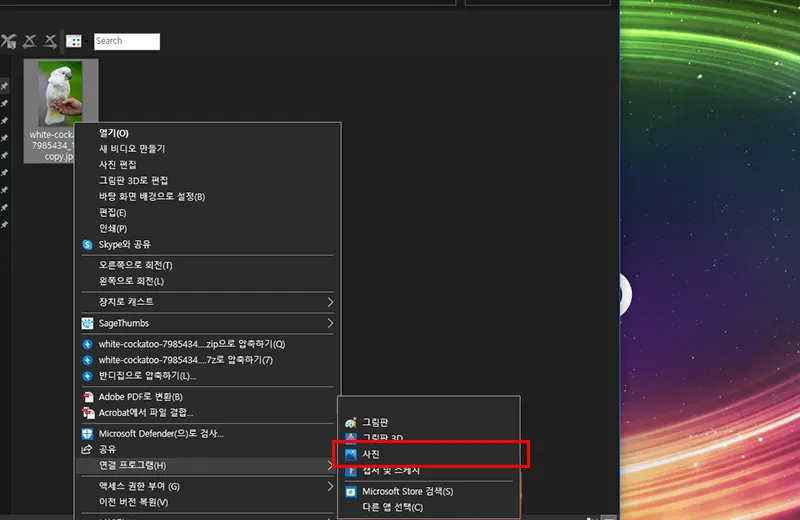Click the crossed-out left arrow toolbar icon
The image size is (800, 520).
coord(30,41)
